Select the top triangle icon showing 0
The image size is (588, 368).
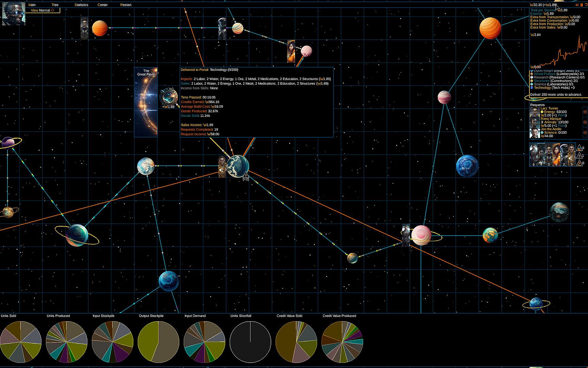coord(579,148)
